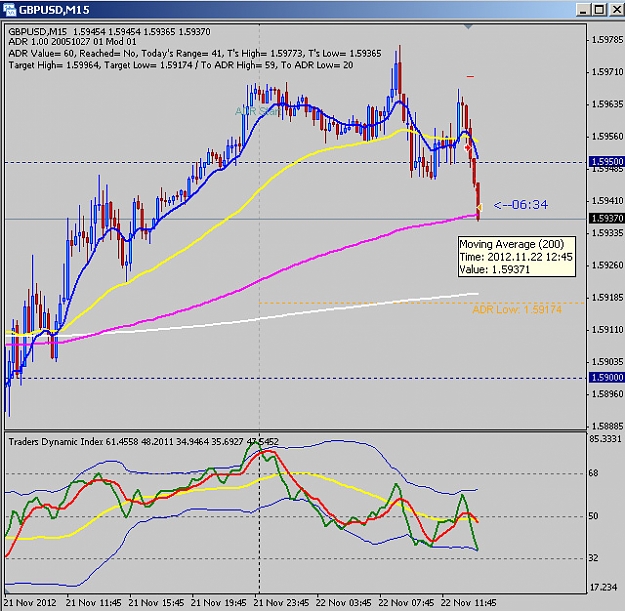Click the 1.59185 price scale value
This screenshot has height=611, width=625.
pos(607,297)
